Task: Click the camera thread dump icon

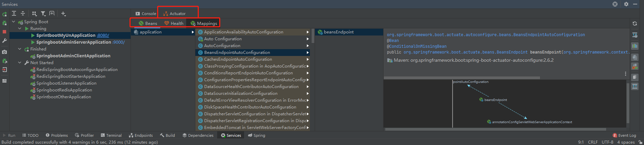Action: [x=4, y=52]
